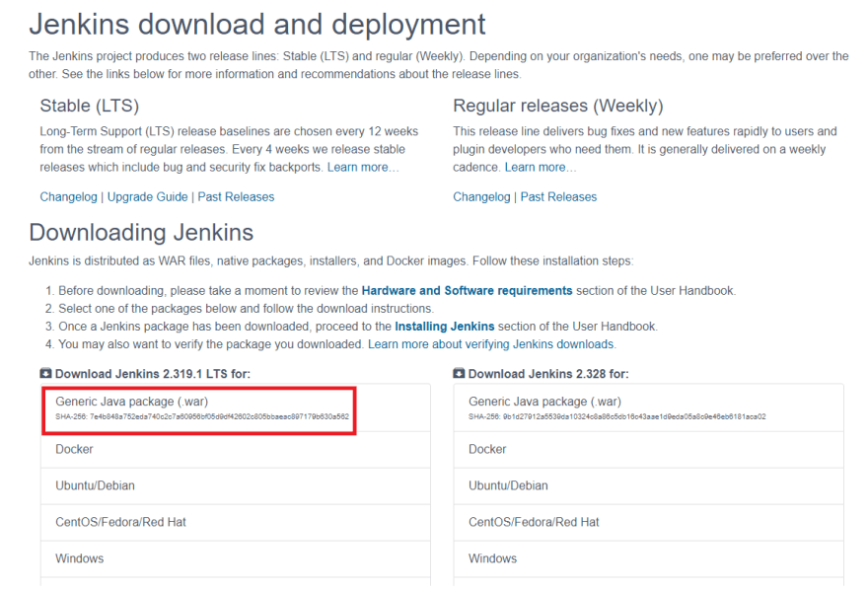Click the 'Downloading Jenkins' heading
The height and width of the screenshot is (591, 868).
(141, 233)
